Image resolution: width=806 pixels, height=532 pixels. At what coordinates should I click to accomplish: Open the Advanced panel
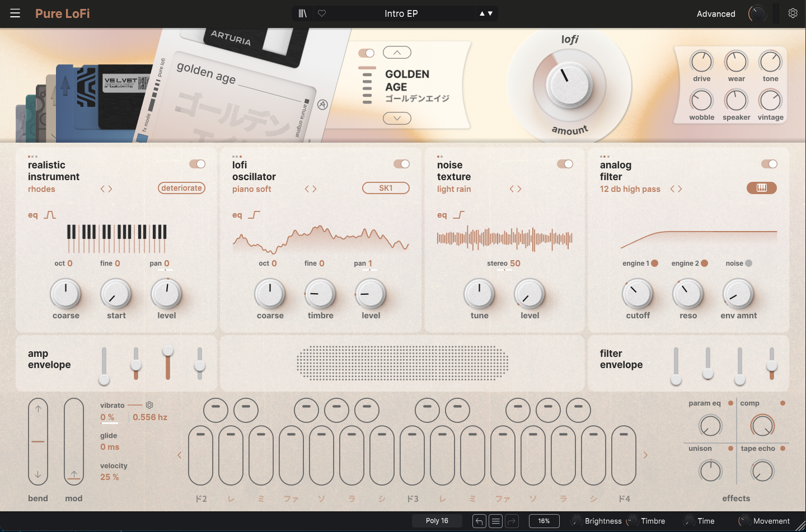tap(716, 14)
